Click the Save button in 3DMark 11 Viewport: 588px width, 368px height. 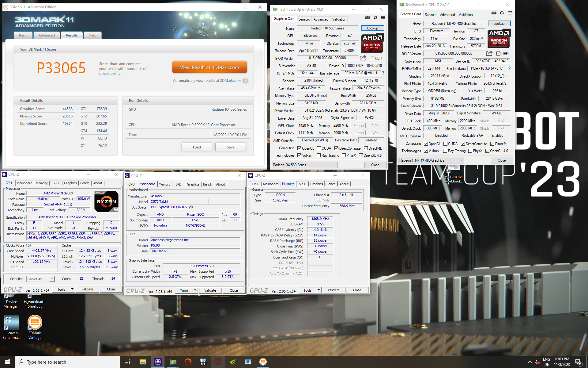tap(231, 147)
